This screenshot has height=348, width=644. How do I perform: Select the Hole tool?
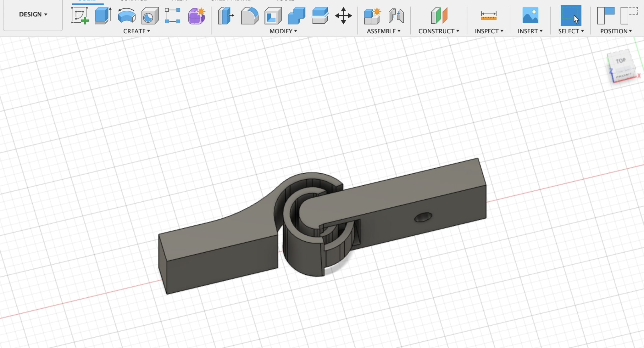pos(150,15)
